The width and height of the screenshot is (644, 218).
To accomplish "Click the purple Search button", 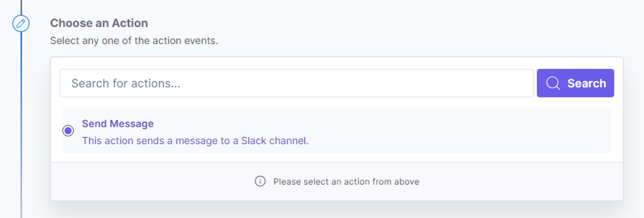I will click(x=575, y=83).
